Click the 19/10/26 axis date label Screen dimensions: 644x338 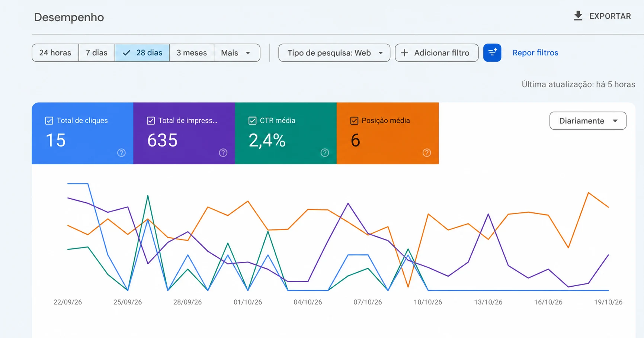pos(608,302)
